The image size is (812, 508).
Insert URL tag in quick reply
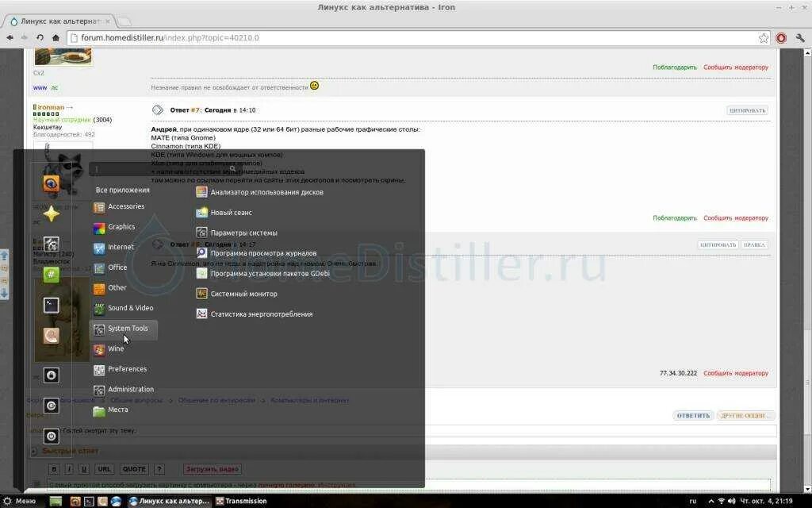104,469
